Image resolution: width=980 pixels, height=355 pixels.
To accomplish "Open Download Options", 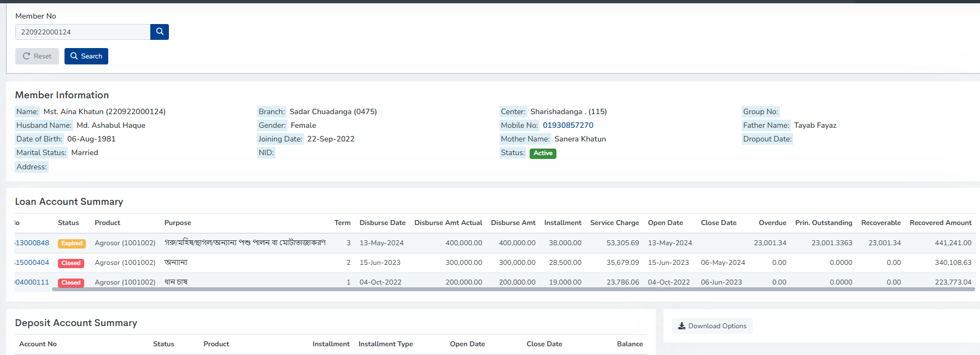I will [712, 326].
